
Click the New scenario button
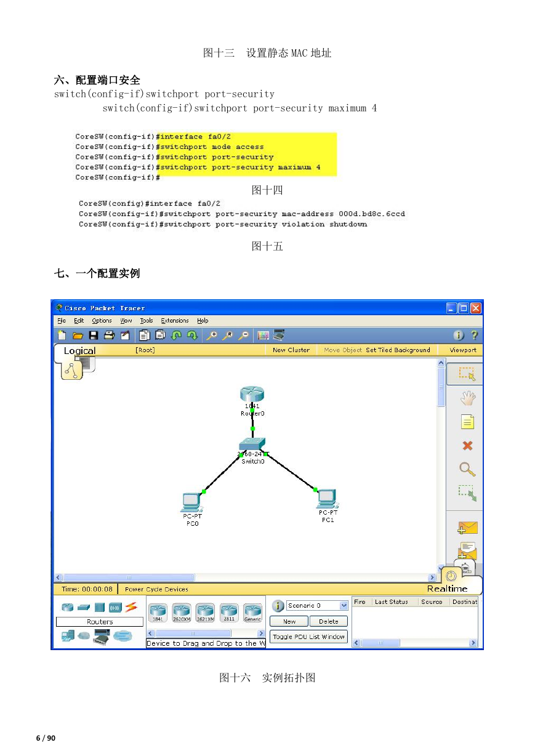289,622
